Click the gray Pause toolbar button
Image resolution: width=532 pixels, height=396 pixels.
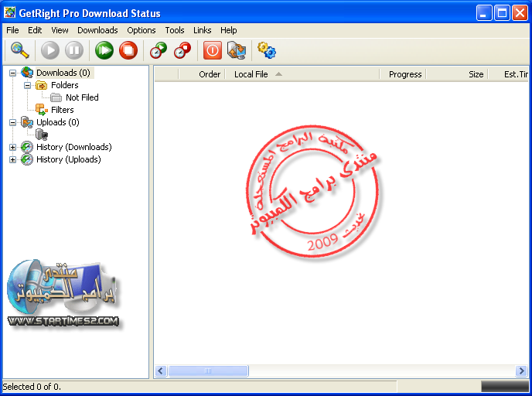(x=74, y=50)
